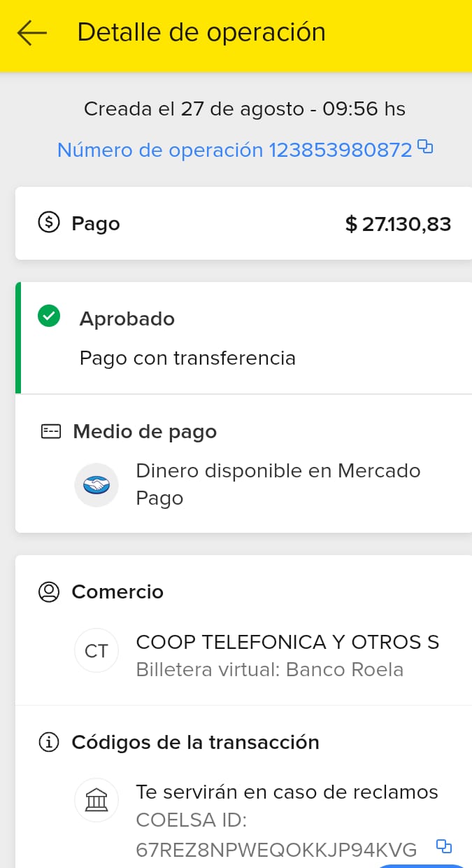Click the dollar sign Pago icon
Image resolution: width=472 pixels, height=868 pixels.
pyautogui.click(x=48, y=224)
